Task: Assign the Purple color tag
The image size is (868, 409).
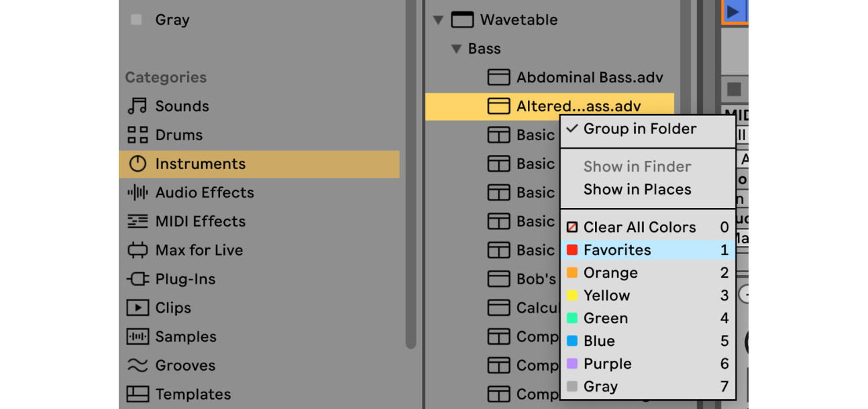Action: click(x=648, y=364)
